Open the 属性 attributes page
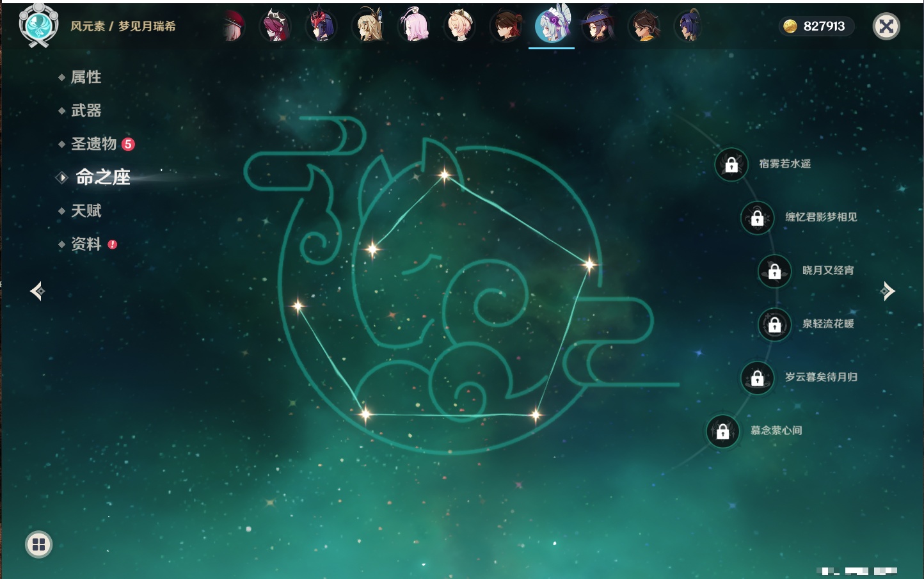This screenshot has height=579, width=924. pos(86,77)
